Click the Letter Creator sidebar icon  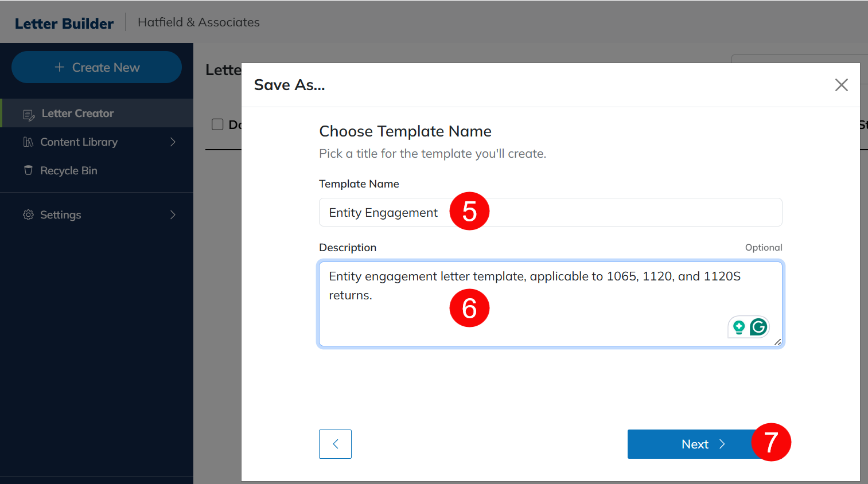coord(28,114)
